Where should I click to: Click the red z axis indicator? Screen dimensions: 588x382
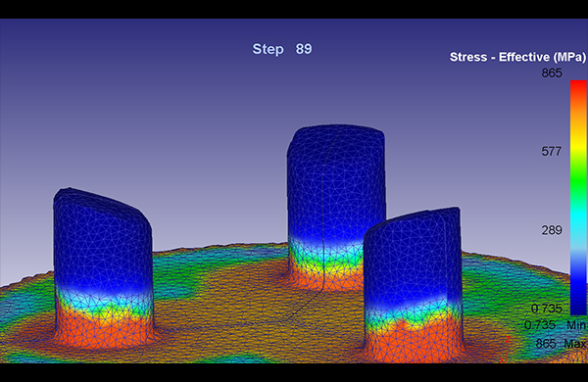[x=508, y=339]
